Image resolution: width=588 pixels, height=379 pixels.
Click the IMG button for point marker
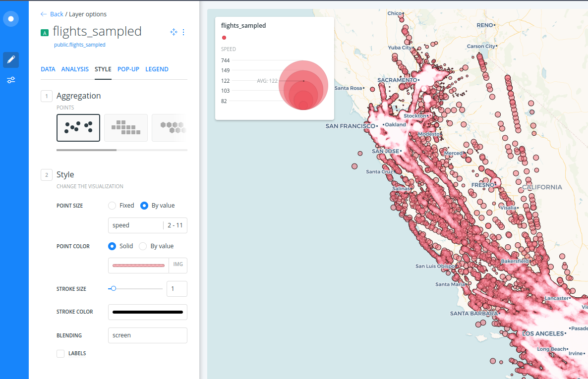[178, 265]
